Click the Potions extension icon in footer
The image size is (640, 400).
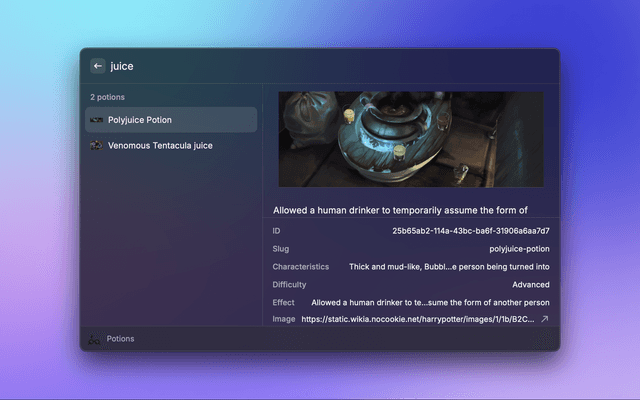coord(94,339)
